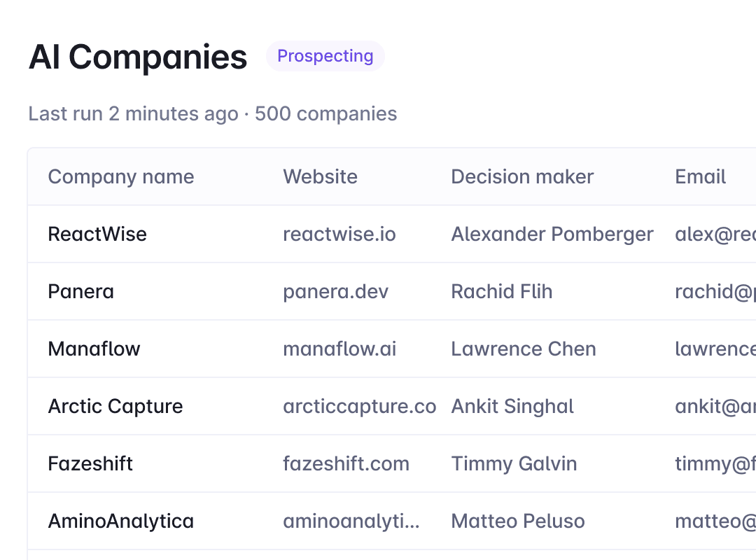Select the AminoAnalytica company row
The width and height of the screenshot is (756, 560).
[120, 521]
